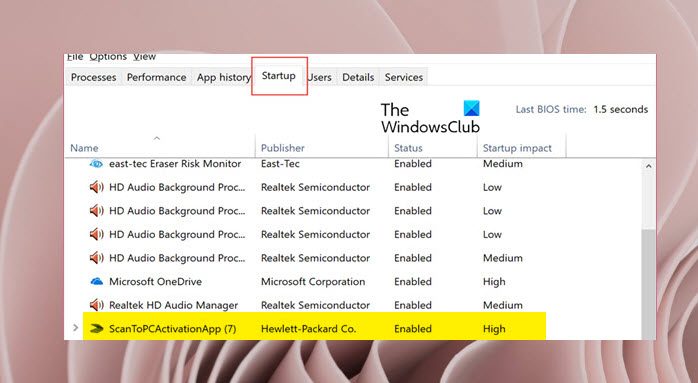
Task: Switch to the Details tab
Action: point(358,77)
